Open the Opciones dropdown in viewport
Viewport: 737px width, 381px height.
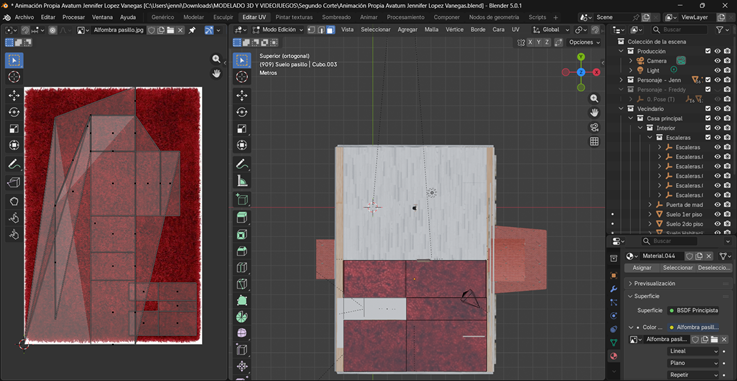click(584, 42)
